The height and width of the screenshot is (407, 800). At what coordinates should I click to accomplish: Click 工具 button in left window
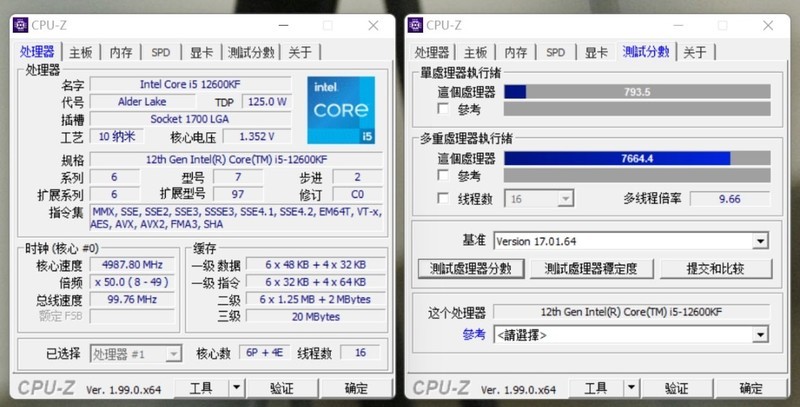tap(202, 388)
